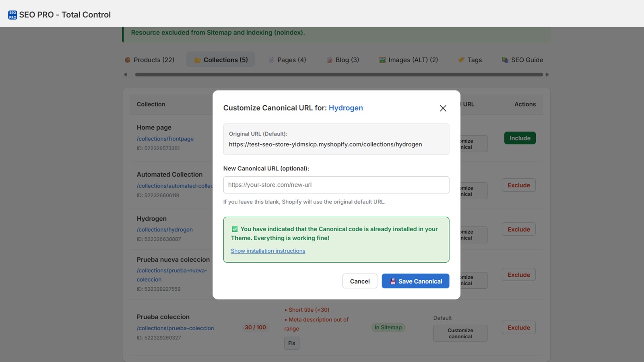Switch to Images (ALT) (2) tab
The width and height of the screenshot is (644, 362).
[x=408, y=60]
